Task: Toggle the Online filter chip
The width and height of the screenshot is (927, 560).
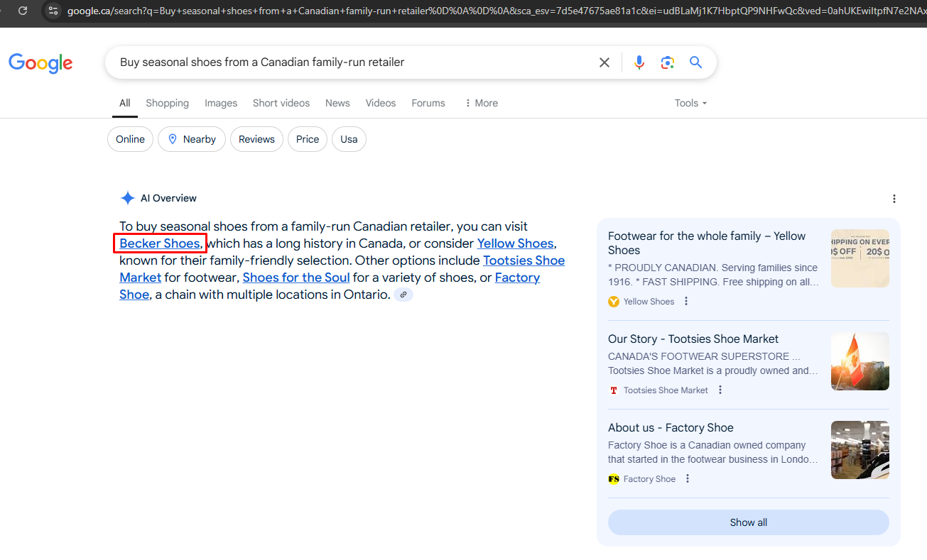Action: click(130, 139)
